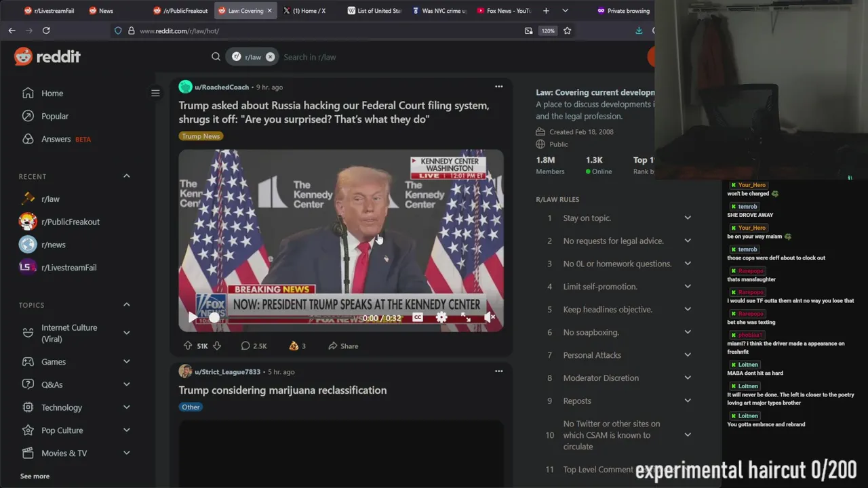The width and height of the screenshot is (868, 488).
Task: Open new browser tab plus button
Action: point(546,11)
